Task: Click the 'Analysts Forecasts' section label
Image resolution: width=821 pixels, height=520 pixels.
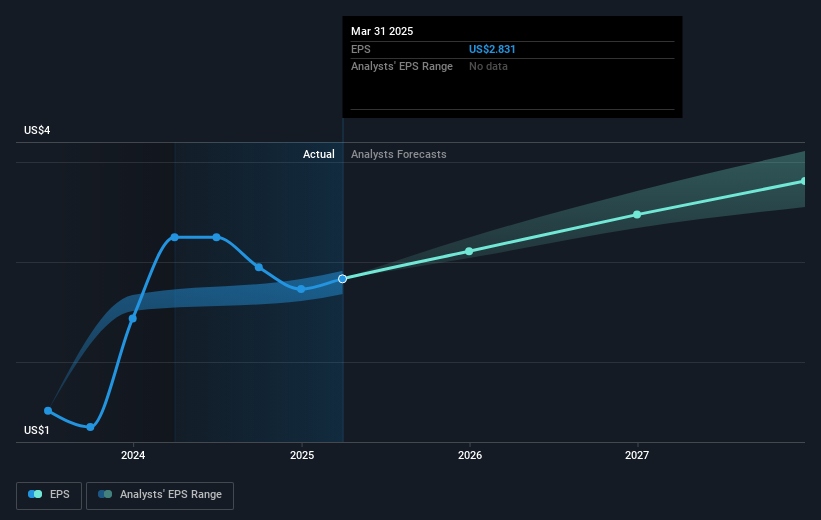Action: [x=398, y=154]
